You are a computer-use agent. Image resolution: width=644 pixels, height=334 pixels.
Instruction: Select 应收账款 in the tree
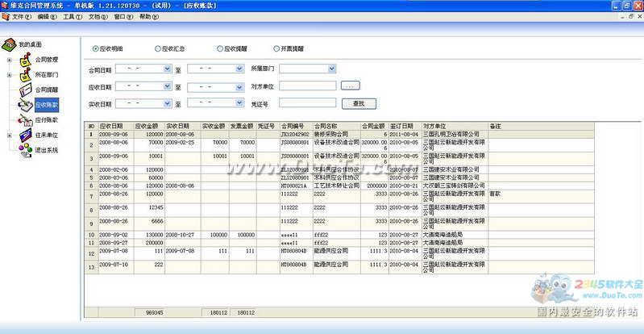(x=47, y=105)
